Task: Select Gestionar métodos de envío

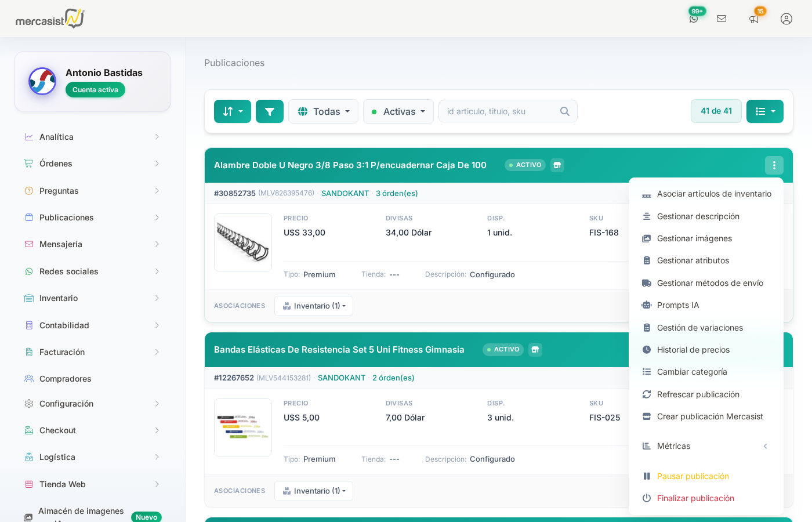Action: [x=706, y=283]
